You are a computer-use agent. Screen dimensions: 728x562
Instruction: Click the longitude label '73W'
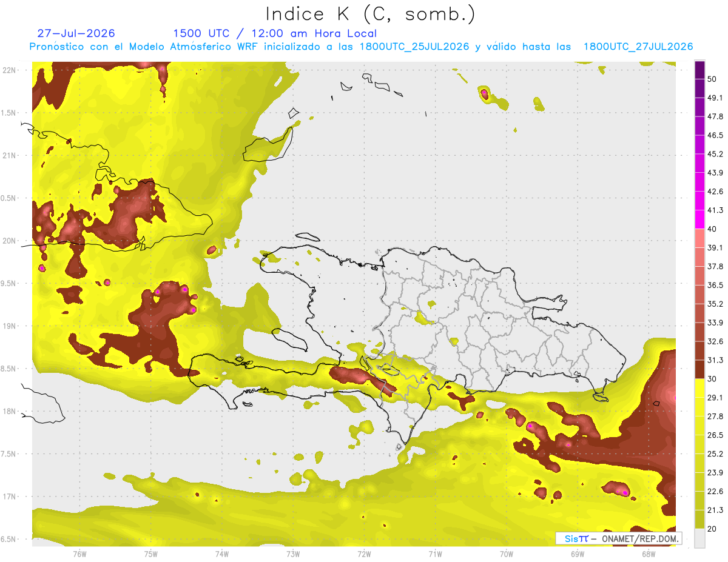click(x=293, y=554)
